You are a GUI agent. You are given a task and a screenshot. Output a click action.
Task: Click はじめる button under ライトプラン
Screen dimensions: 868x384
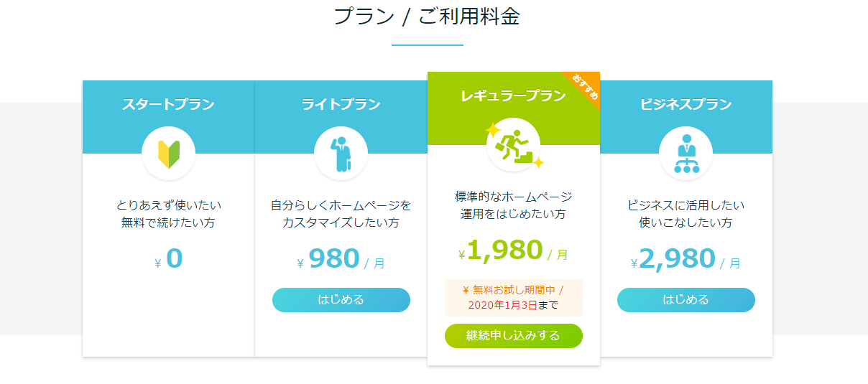tap(341, 300)
